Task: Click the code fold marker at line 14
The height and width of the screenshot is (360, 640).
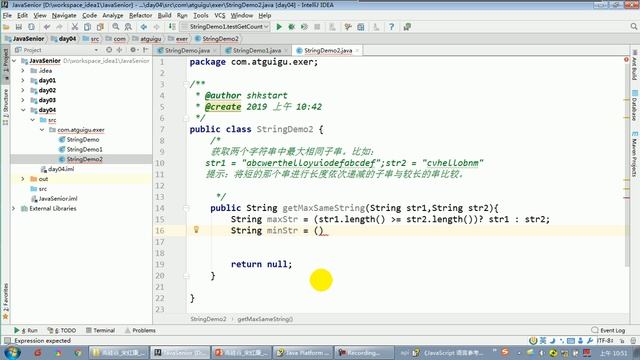Action: coord(187,209)
